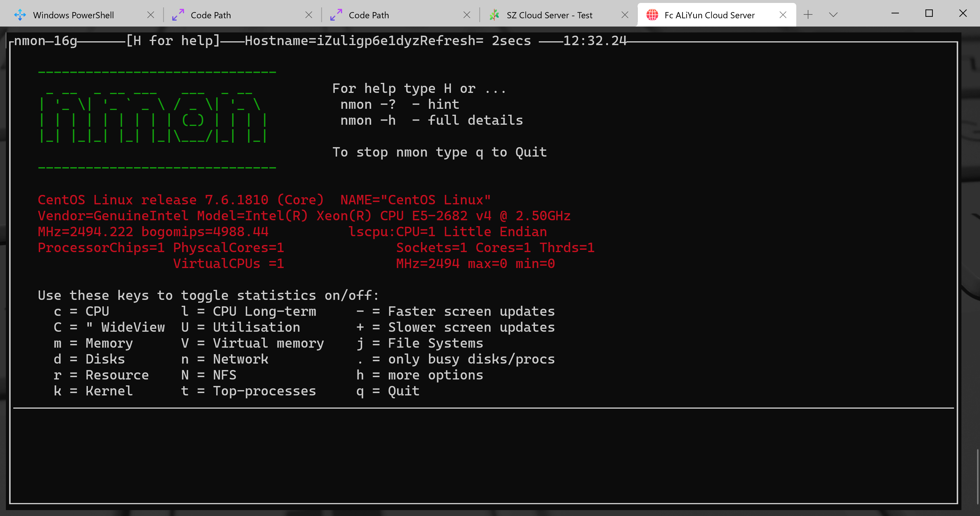Close the first Code Path tab

pyautogui.click(x=308, y=15)
